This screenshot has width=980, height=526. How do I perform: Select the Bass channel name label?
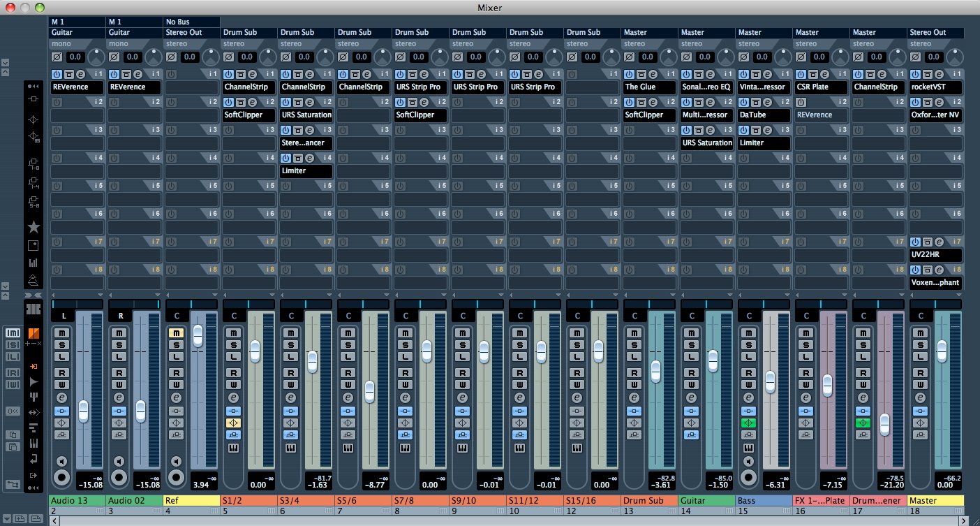[x=764, y=501]
